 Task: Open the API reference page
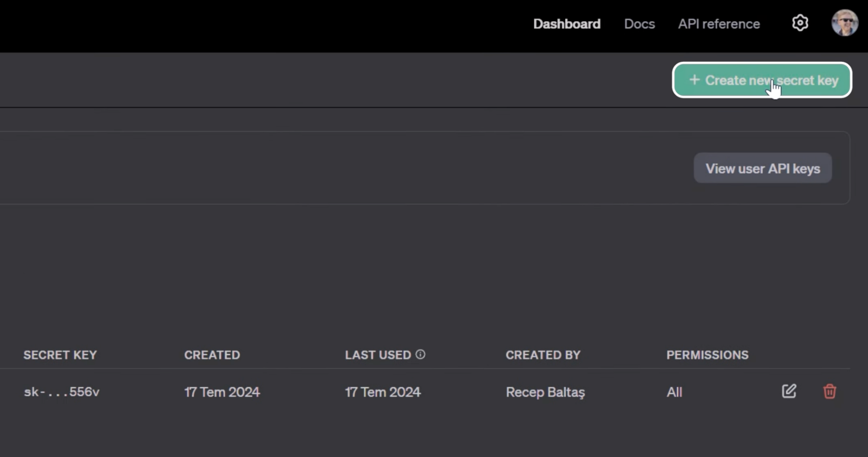click(x=719, y=24)
